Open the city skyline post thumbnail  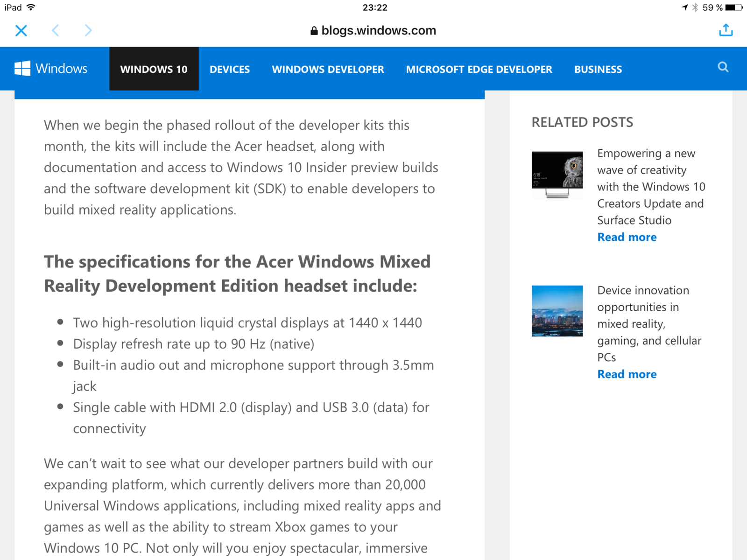[557, 311]
